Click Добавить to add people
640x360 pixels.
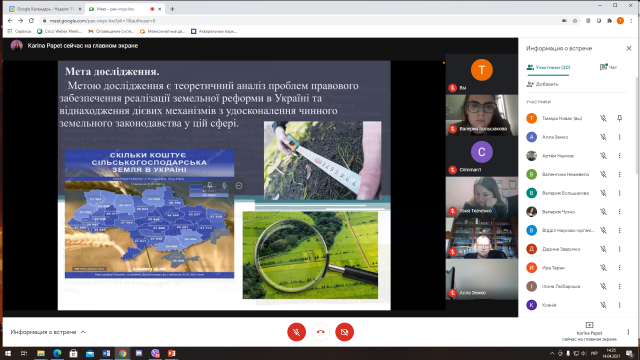coord(542,84)
